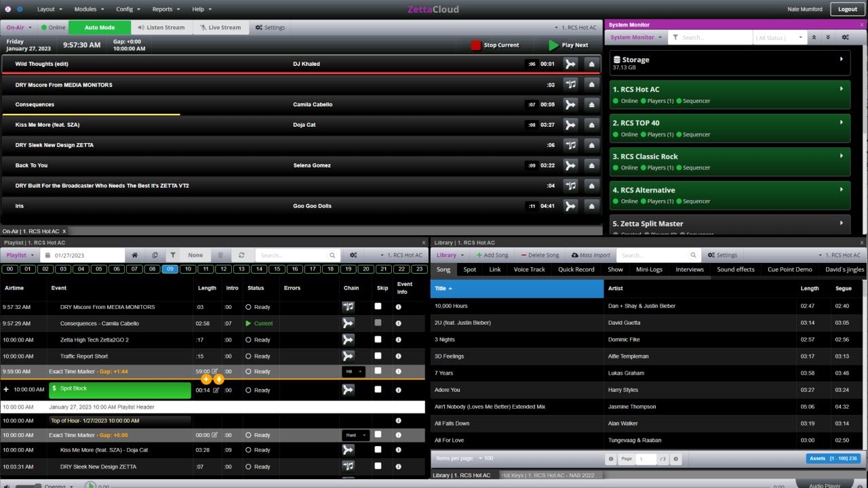Open the Library module dropdown
The height and width of the screenshot is (488, 868).
tap(450, 256)
